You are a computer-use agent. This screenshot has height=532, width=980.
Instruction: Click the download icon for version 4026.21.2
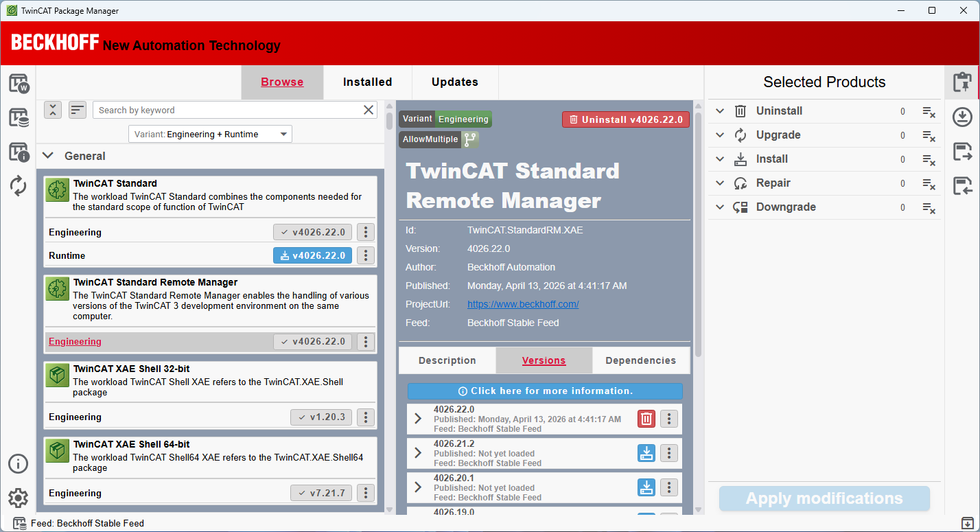[x=646, y=453]
